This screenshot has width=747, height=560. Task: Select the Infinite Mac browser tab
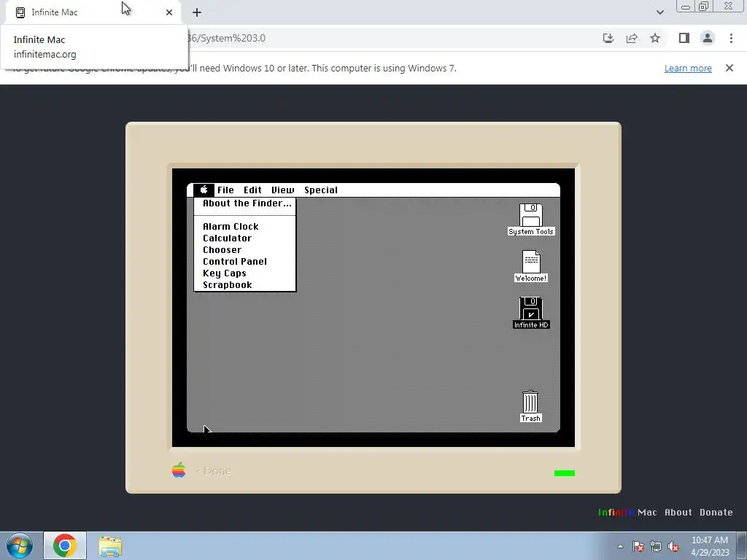(x=93, y=12)
